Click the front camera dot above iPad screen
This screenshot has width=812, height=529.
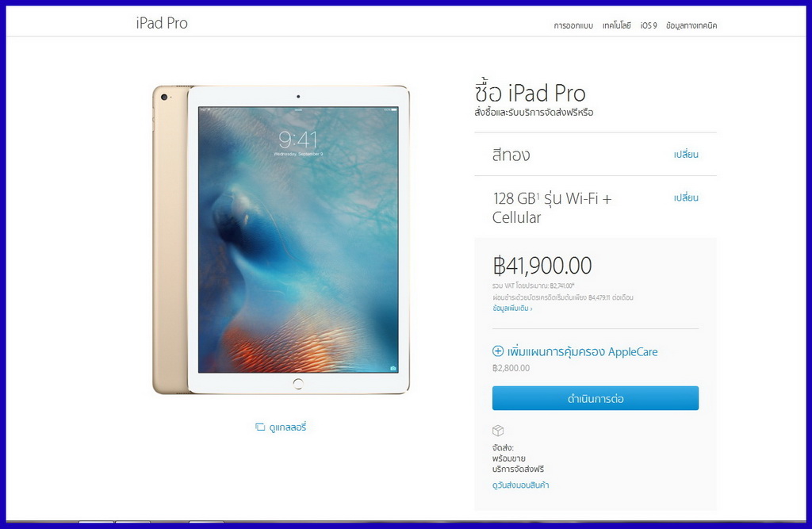click(298, 97)
